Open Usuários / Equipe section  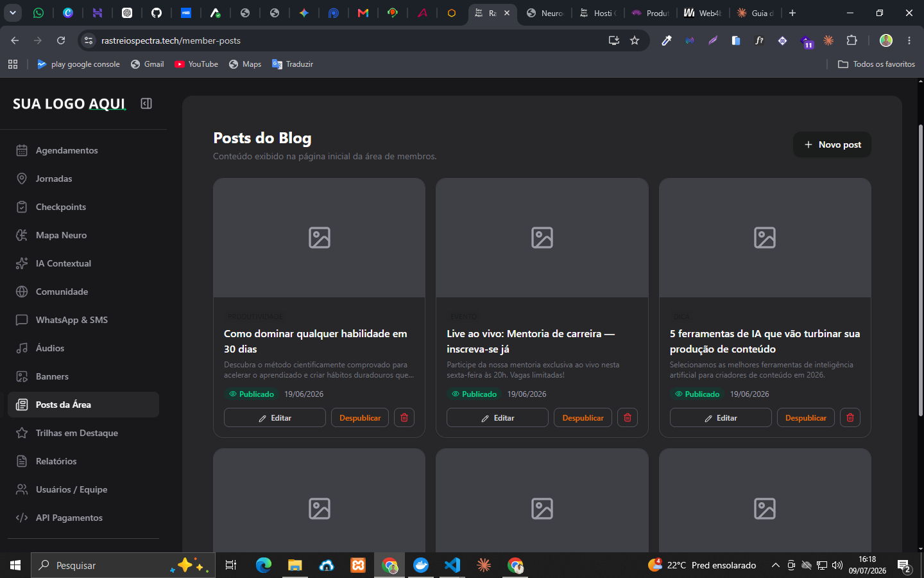coord(83,489)
